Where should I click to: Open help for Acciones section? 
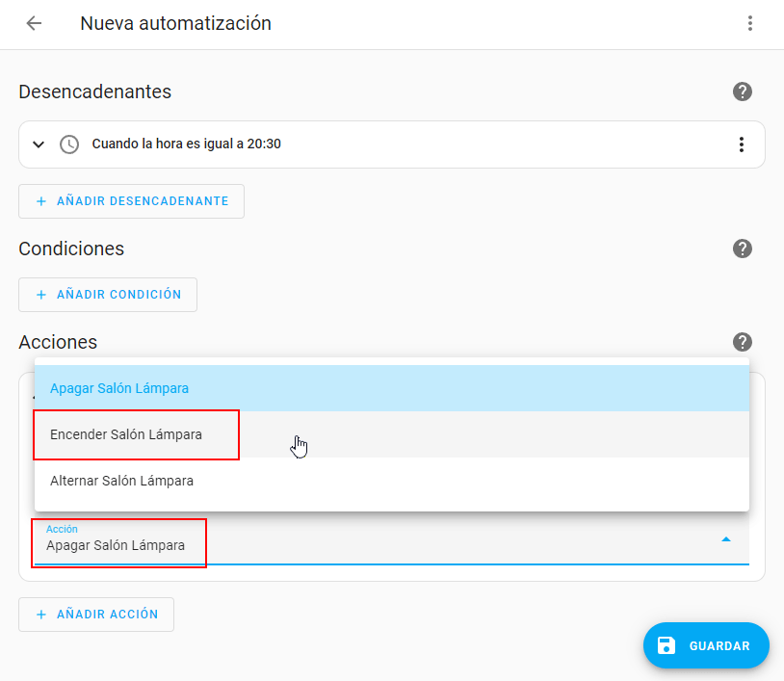742,342
